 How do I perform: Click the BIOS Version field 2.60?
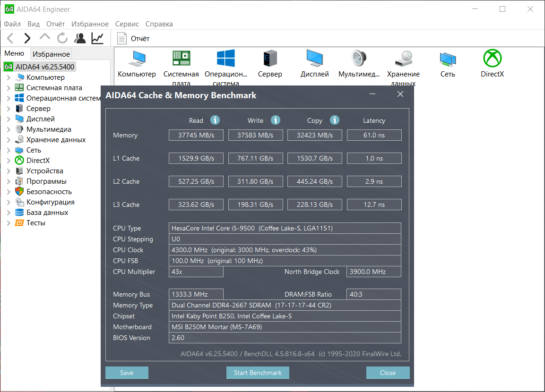(x=285, y=338)
